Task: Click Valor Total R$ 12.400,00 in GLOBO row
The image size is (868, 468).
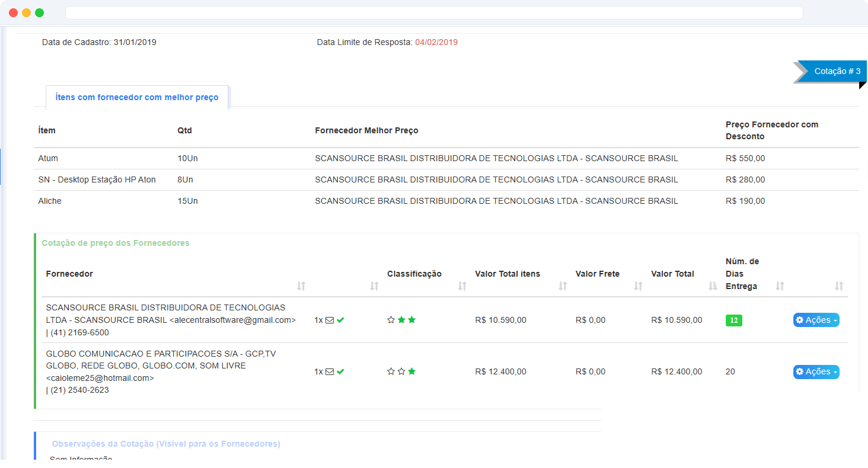Action: click(676, 371)
